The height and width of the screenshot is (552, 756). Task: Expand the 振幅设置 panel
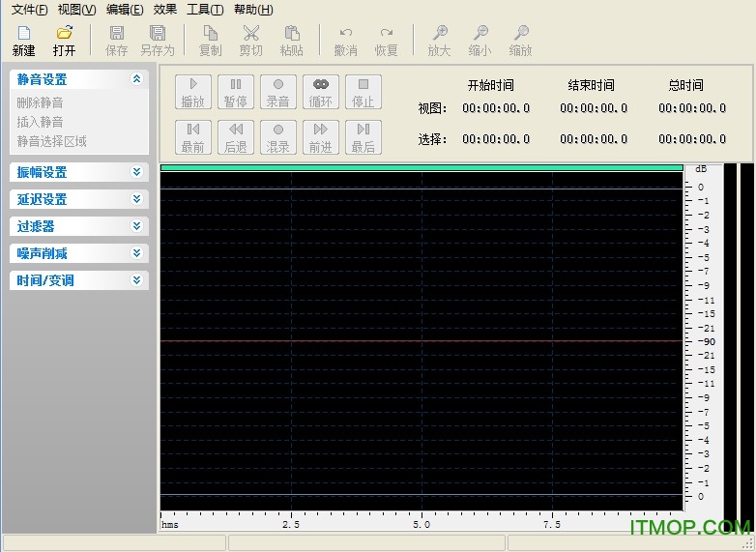pyautogui.click(x=136, y=172)
